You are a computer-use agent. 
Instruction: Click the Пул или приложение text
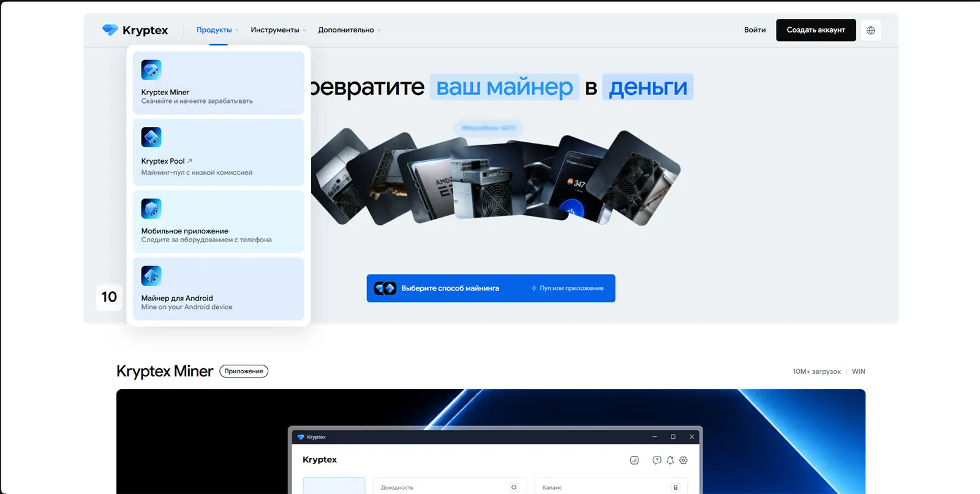pyautogui.click(x=571, y=288)
